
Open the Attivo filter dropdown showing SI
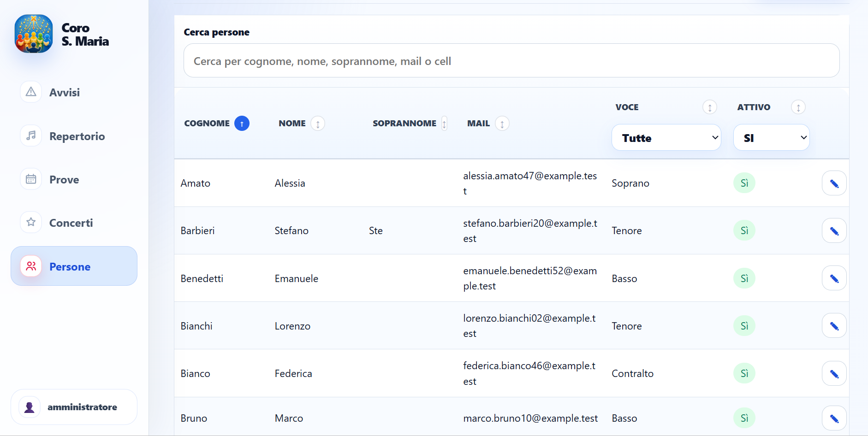click(772, 137)
